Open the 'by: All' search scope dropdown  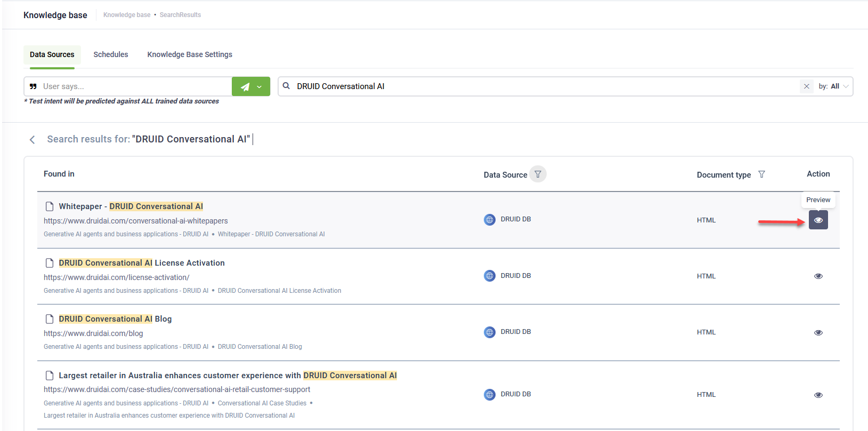(x=833, y=86)
